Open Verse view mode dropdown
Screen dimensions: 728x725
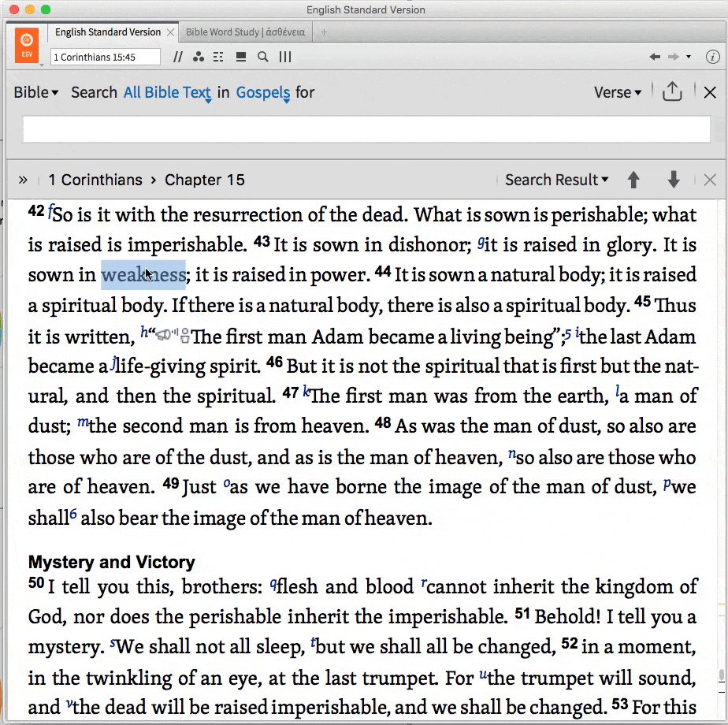[618, 92]
